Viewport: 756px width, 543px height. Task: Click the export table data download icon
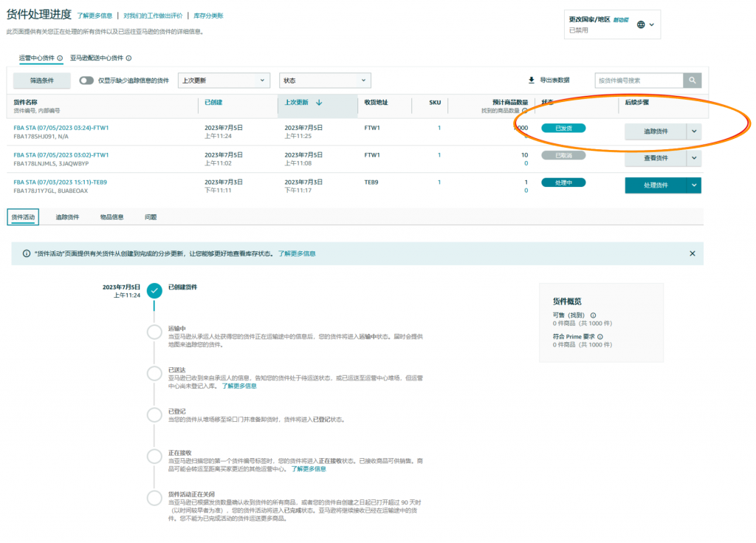click(532, 80)
